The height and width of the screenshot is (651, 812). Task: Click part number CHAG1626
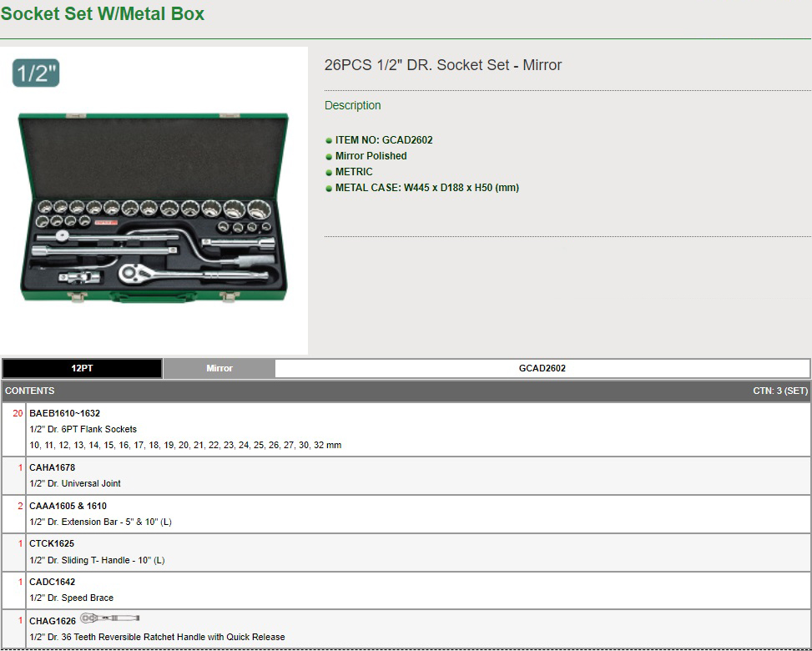[x=53, y=620]
